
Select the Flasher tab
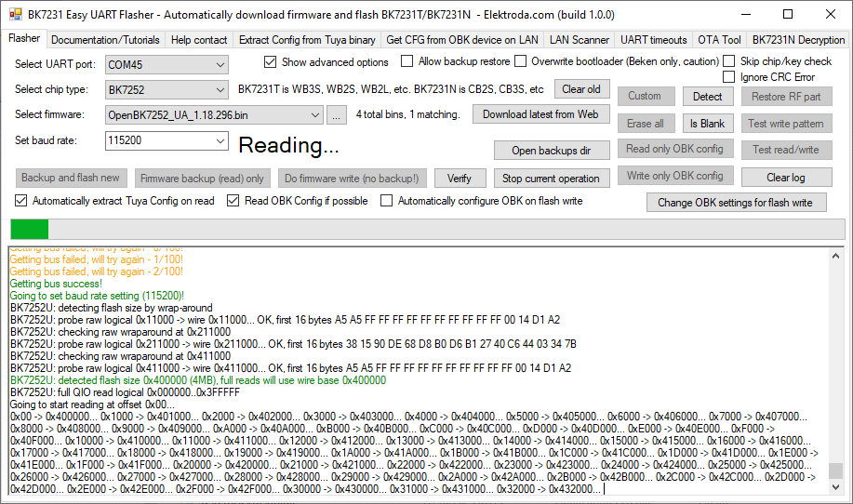click(24, 38)
